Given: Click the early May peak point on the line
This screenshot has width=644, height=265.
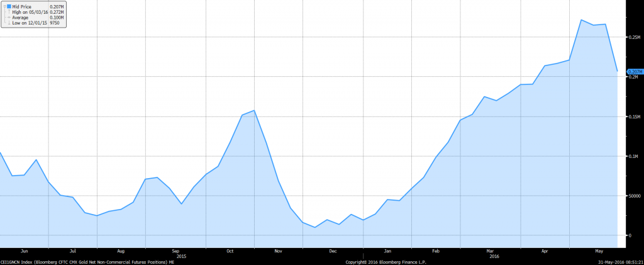Looking at the screenshot, I should tap(582, 20).
